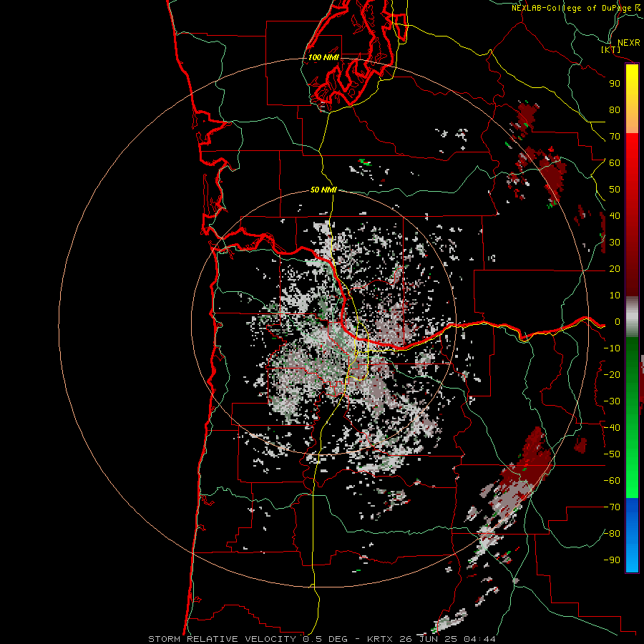The image size is (644, 644).
Task: Click the -50 value on the velocity scale
Action: tap(612, 454)
